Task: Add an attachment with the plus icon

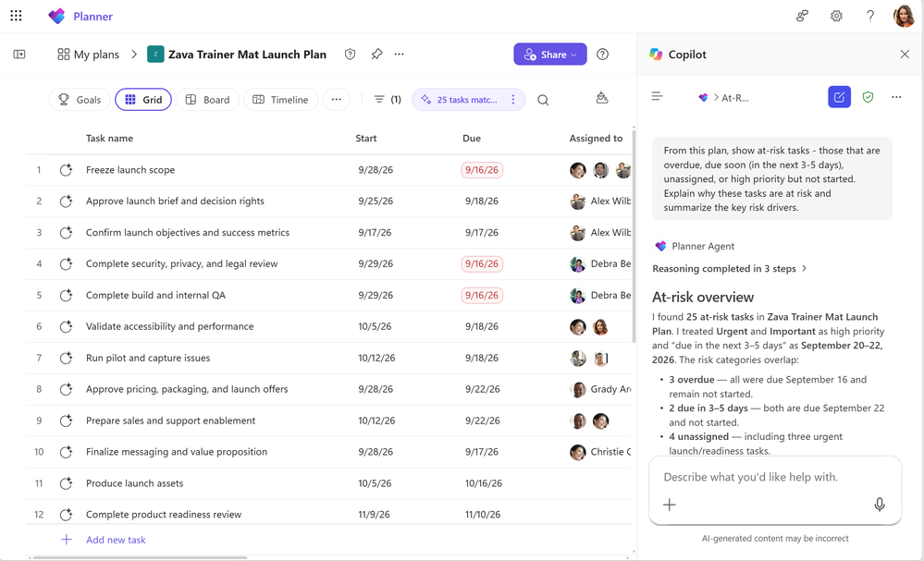Action: click(x=670, y=505)
